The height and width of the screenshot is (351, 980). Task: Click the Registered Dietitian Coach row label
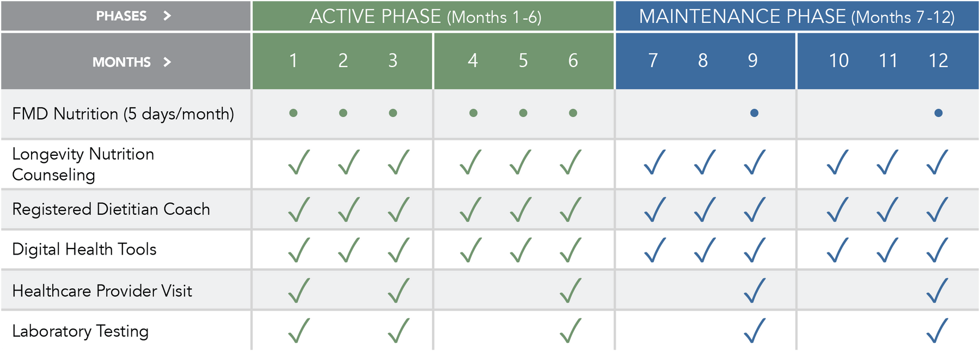pos(111,209)
